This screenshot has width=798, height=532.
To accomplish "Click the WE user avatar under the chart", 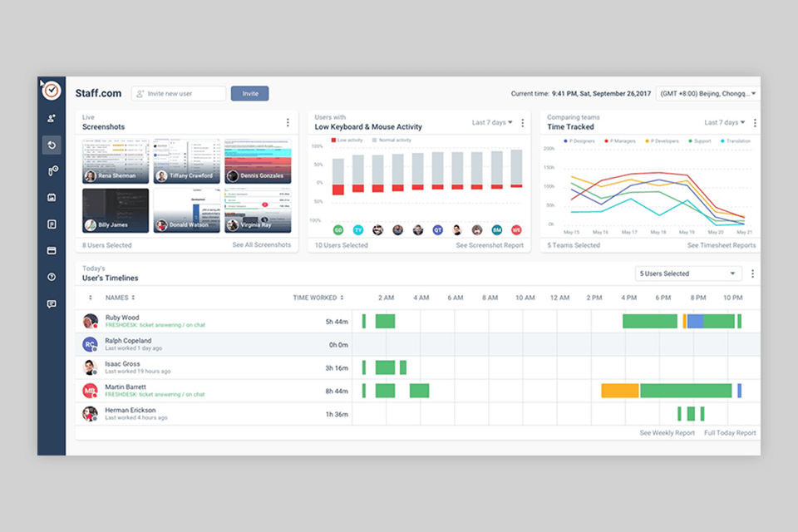I will tap(516, 230).
